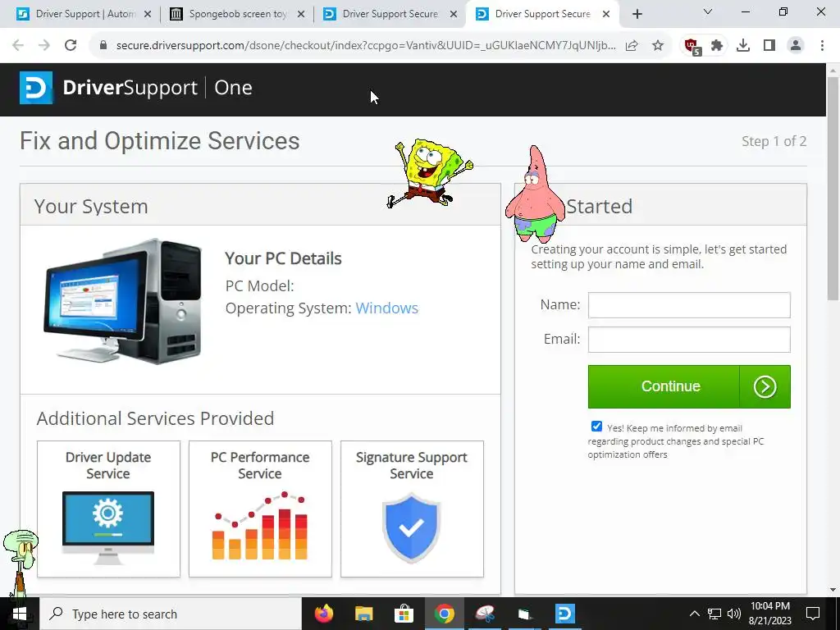Open the uBlock Origin extension icon
The image size is (840, 630).
coord(692,46)
